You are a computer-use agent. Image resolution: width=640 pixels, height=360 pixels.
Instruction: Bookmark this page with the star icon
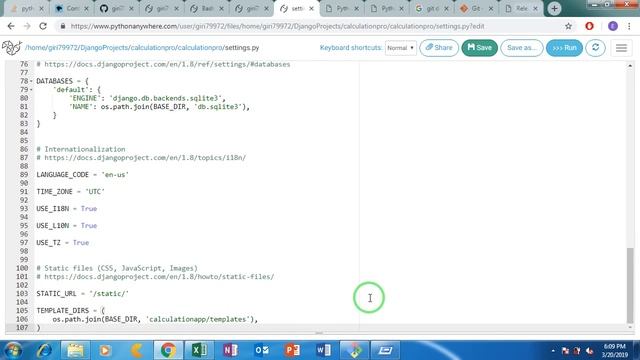[x=568, y=26]
